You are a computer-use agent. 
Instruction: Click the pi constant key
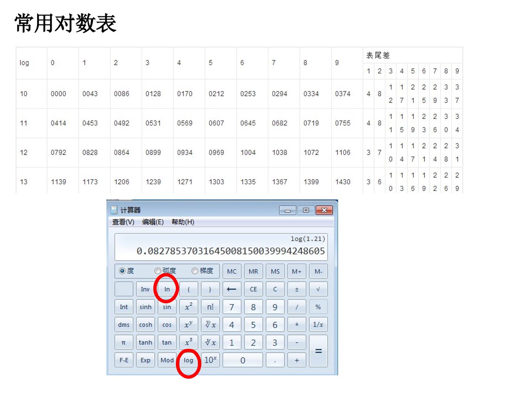(x=124, y=342)
